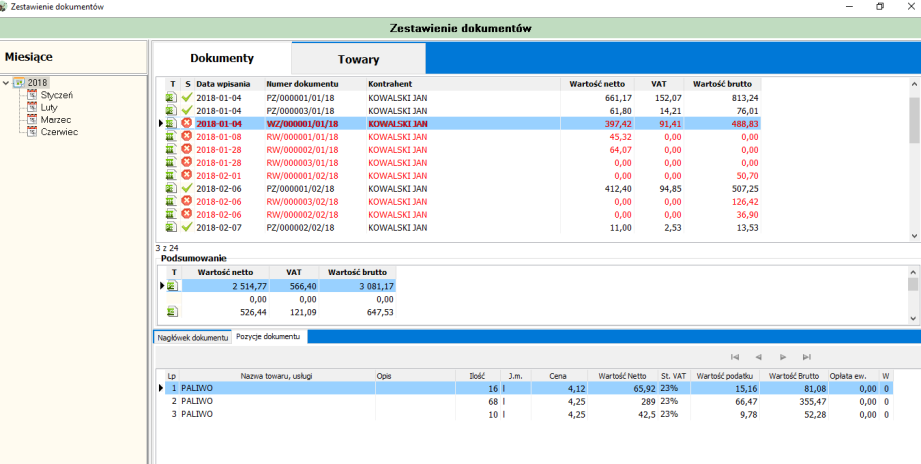Select document number PZ/000001/02/18
Image resolution: width=921 pixels, height=464 pixels.
300,189
